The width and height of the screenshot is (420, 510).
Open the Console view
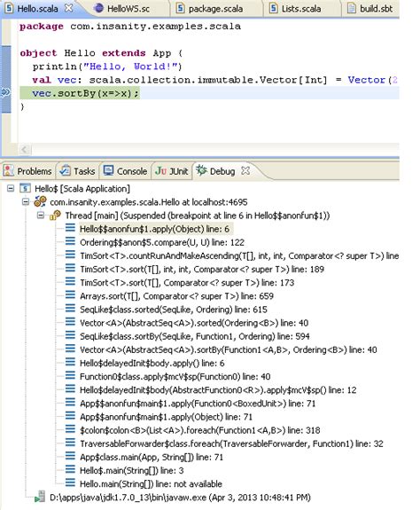pos(125,171)
